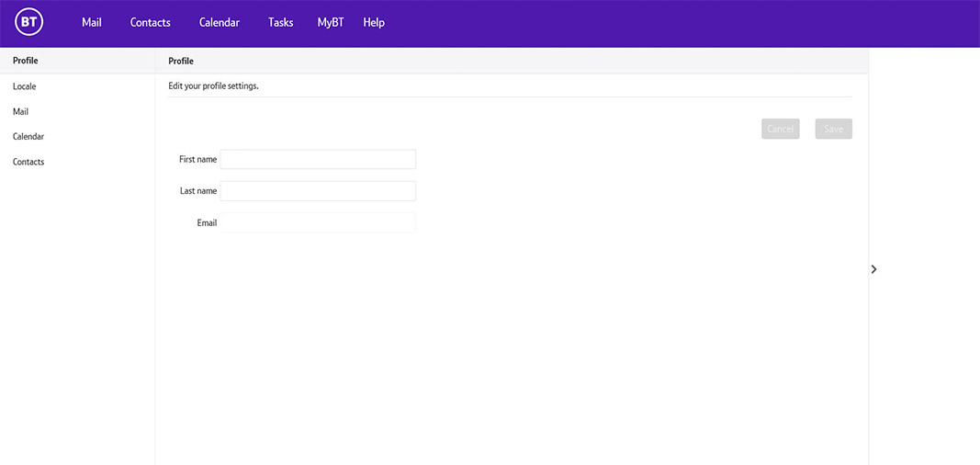Open Contacts settings in the left sidebar

tap(28, 162)
